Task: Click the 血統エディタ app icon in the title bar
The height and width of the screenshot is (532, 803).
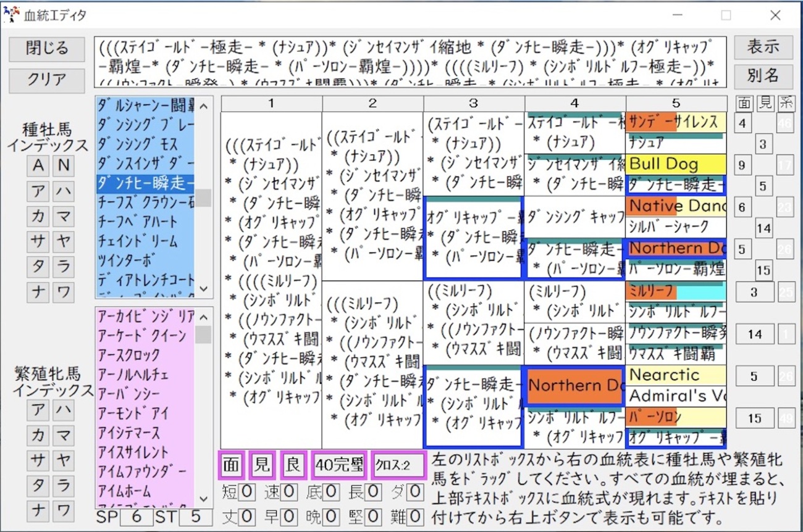Action: pos(11,15)
